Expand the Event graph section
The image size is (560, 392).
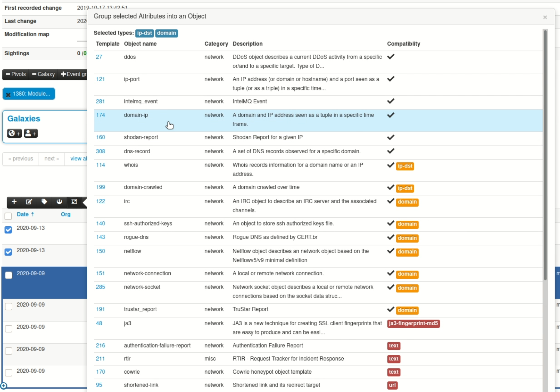[x=74, y=74]
